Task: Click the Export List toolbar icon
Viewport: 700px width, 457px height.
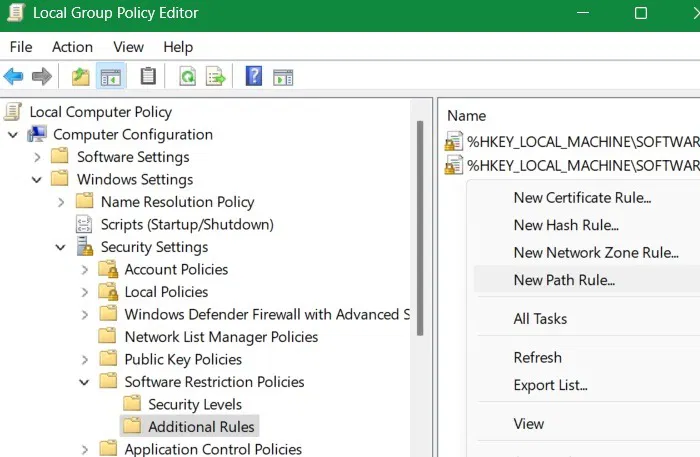Action: [216, 77]
